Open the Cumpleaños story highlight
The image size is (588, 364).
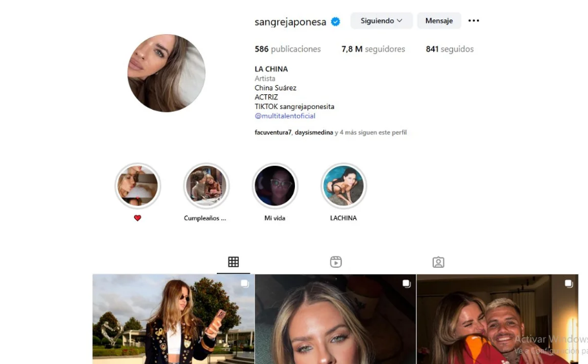click(x=207, y=186)
